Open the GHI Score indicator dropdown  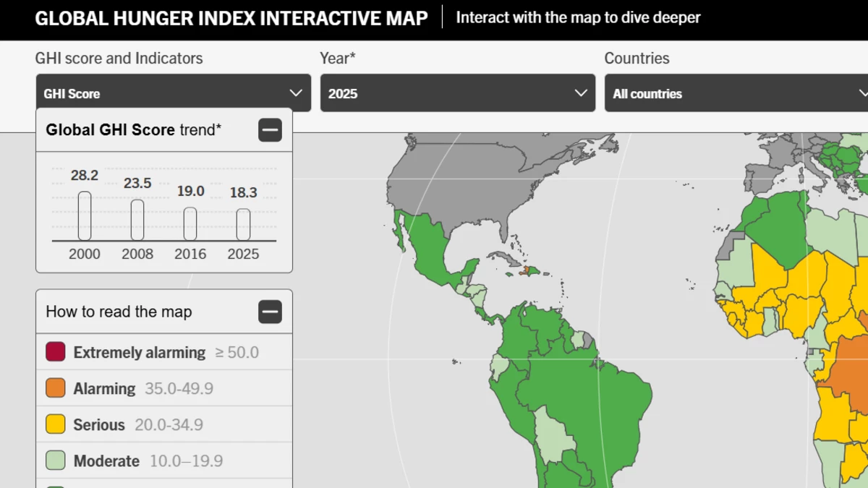[173, 93]
